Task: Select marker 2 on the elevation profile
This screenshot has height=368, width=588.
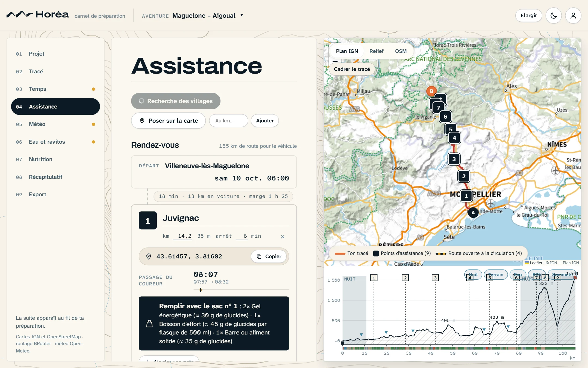Action: coord(405,278)
